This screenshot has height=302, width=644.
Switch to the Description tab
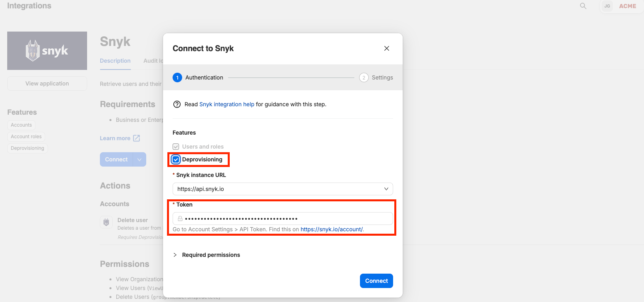(115, 61)
